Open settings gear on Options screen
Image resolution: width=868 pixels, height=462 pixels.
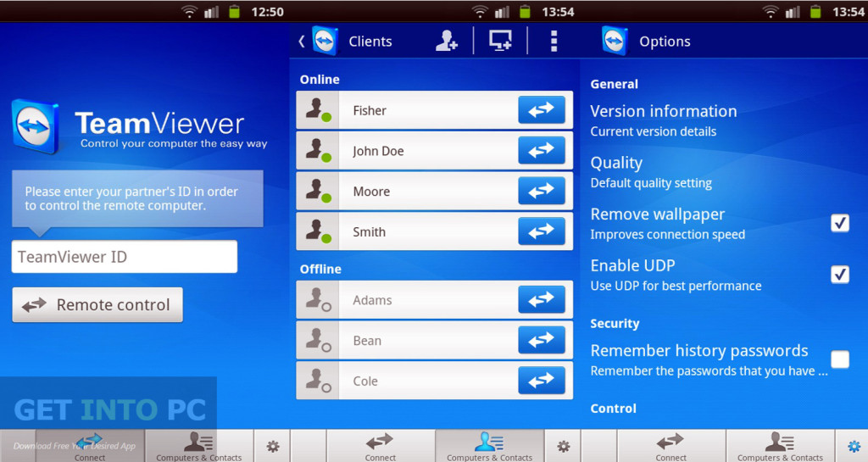pyautogui.click(x=853, y=446)
